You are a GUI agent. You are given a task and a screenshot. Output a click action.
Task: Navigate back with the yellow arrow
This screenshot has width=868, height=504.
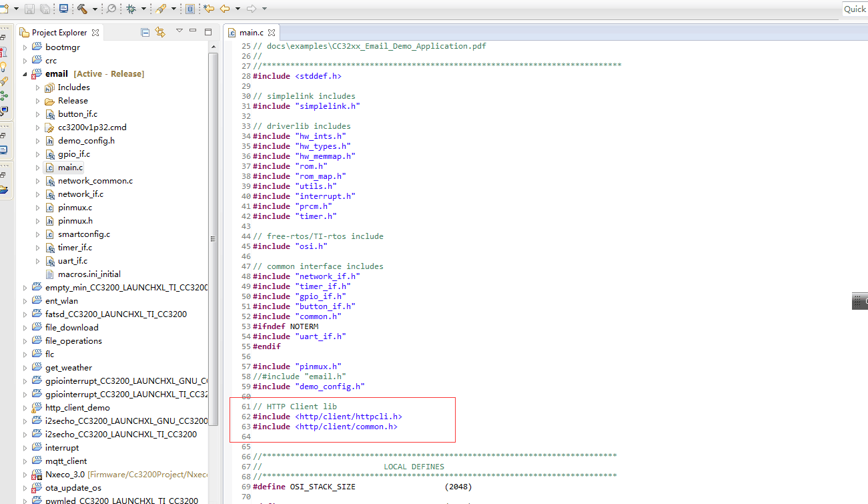coord(225,9)
